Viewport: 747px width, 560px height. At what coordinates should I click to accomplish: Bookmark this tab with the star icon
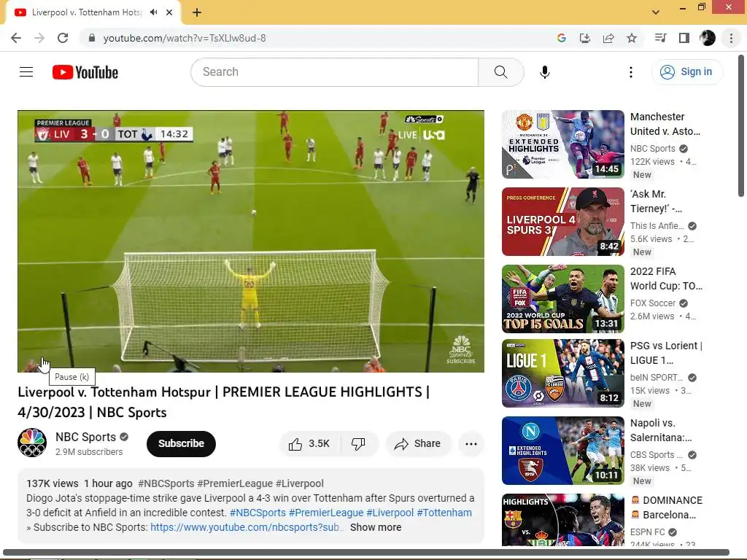pyautogui.click(x=632, y=38)
